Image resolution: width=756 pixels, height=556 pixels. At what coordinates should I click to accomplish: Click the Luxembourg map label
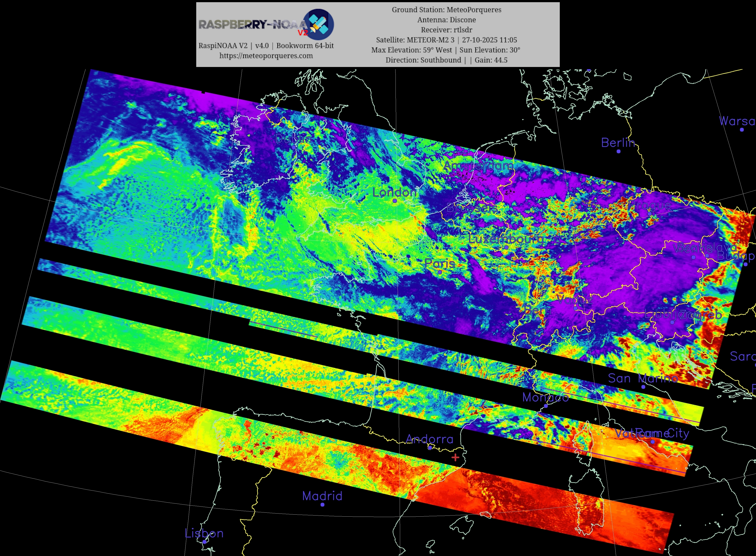pyautogui.click(x=506, y=239)
